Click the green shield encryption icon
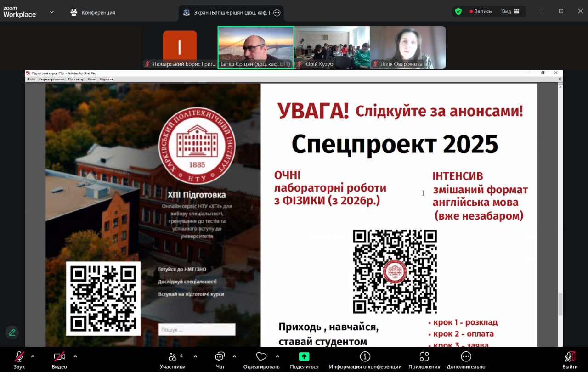This screenshot has width=588, height=372. 458,11
